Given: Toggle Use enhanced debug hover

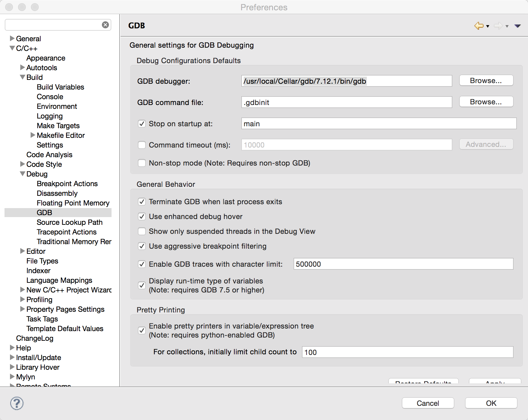Looking at the screenshot, I should point(142,216).
